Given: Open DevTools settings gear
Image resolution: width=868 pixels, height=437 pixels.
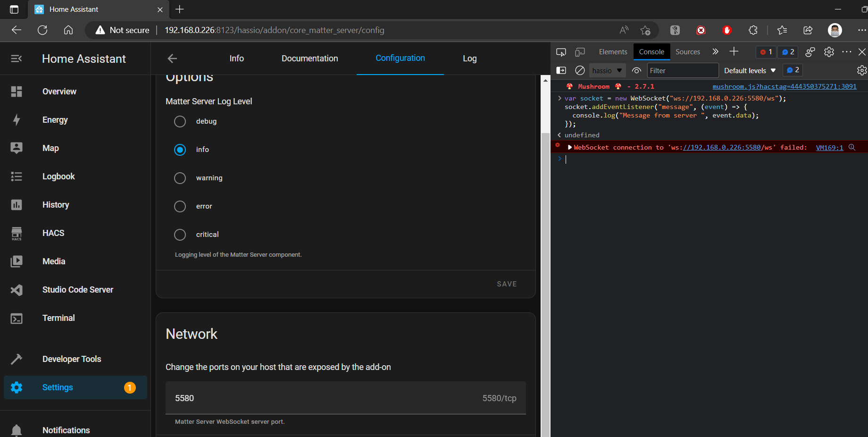Looking at the screenshot, I should (x=829, y=52).
